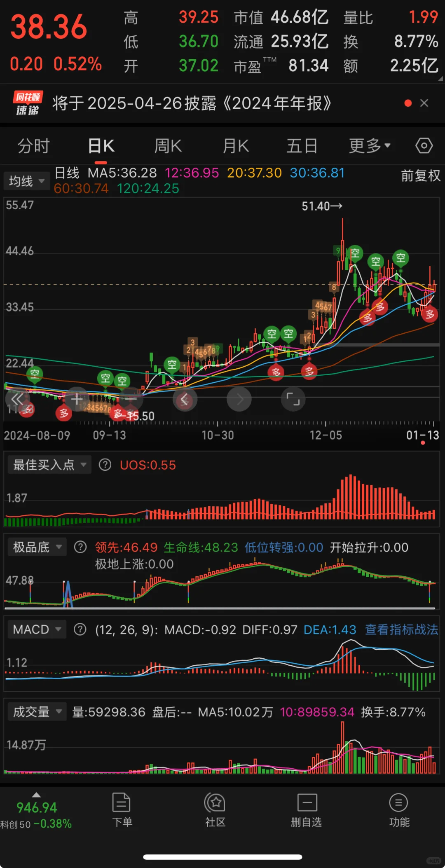Open the 成交量 volume indicator dropdown
The height and width of the screenshot is (868, 445).
click(37, 712)
